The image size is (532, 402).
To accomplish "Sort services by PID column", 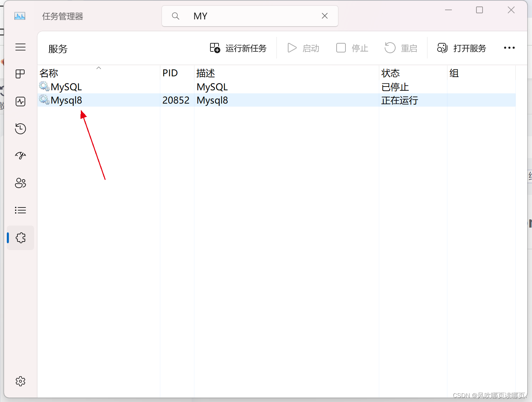I will click(170, 73).
